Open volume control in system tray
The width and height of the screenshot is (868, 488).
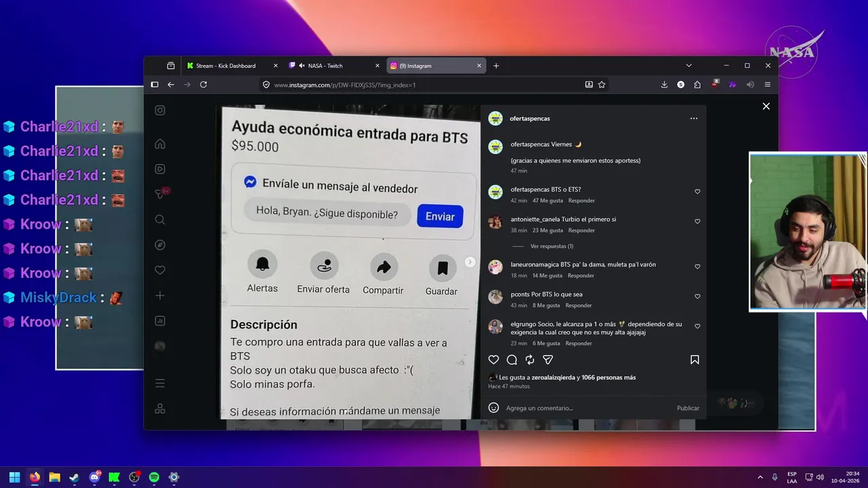(x=820, y=477)
